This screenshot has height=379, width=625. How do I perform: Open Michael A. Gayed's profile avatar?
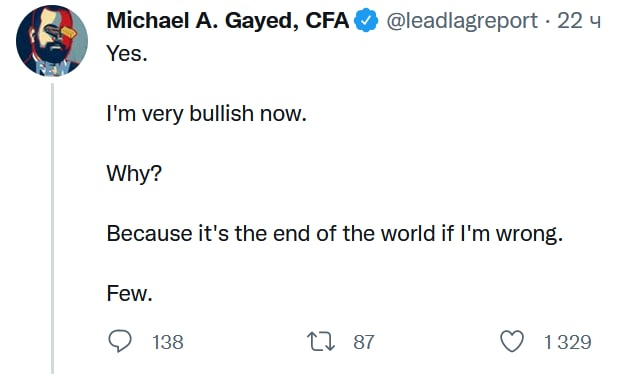52,41
